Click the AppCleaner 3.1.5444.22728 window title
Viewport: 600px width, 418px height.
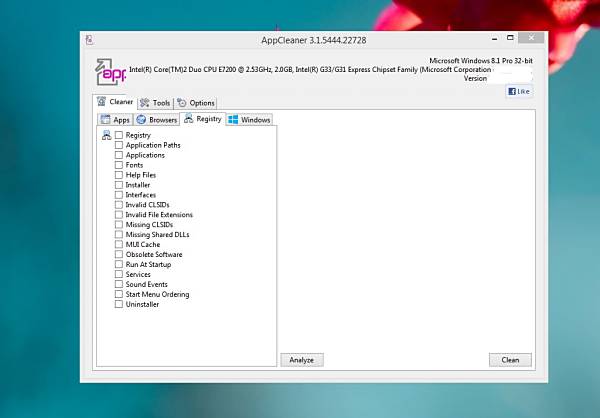(x=314, y=40)
